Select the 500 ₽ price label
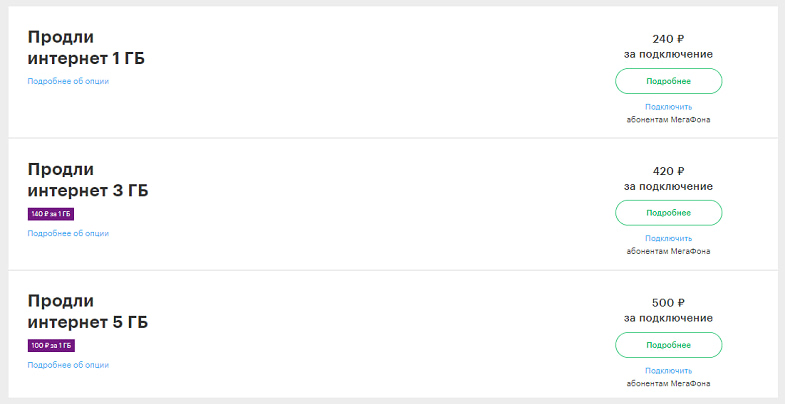Image resolution: width=785 pixels, height=404 pixels. 668,303
